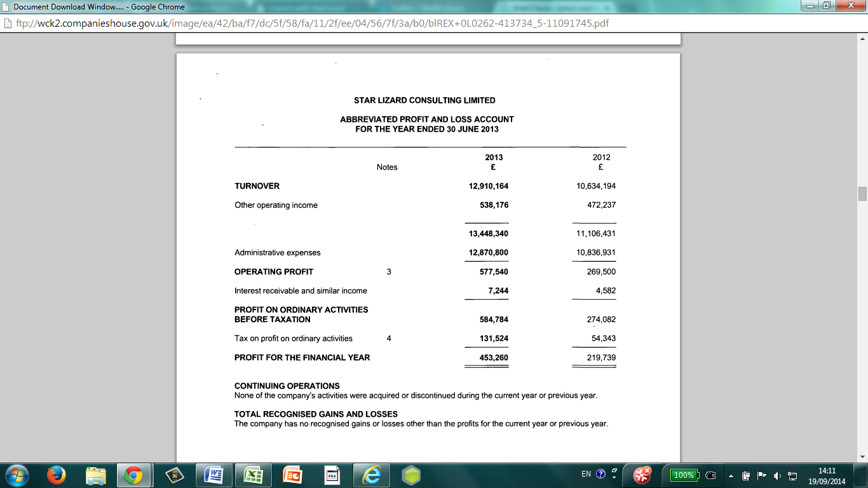Click the 54,343 figure
The image size is (868, 488).
click(603, 339)
